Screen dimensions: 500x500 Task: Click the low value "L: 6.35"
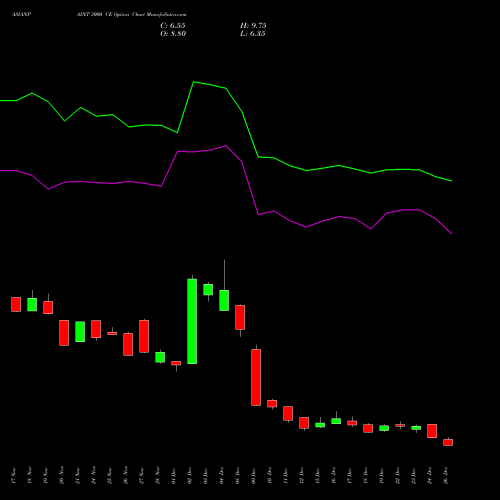point(253,34)
